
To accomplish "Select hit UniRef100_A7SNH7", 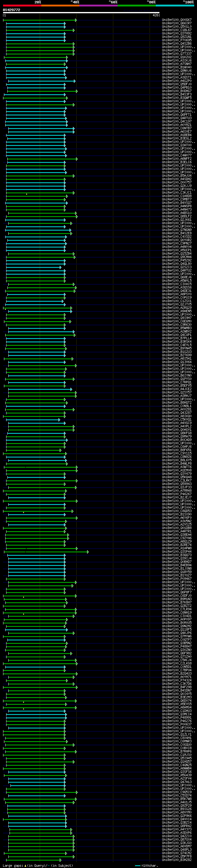I will [x=177, y=64].
